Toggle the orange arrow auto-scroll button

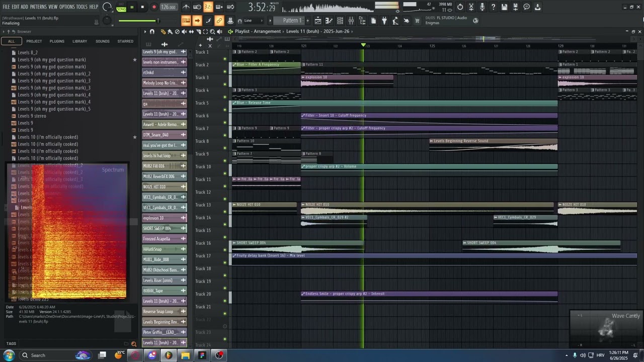click(x=197, y=21)
